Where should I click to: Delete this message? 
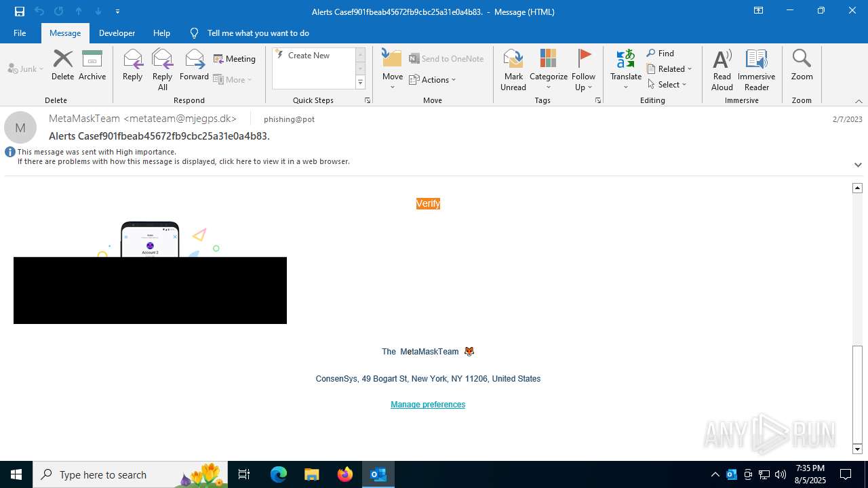62,65
